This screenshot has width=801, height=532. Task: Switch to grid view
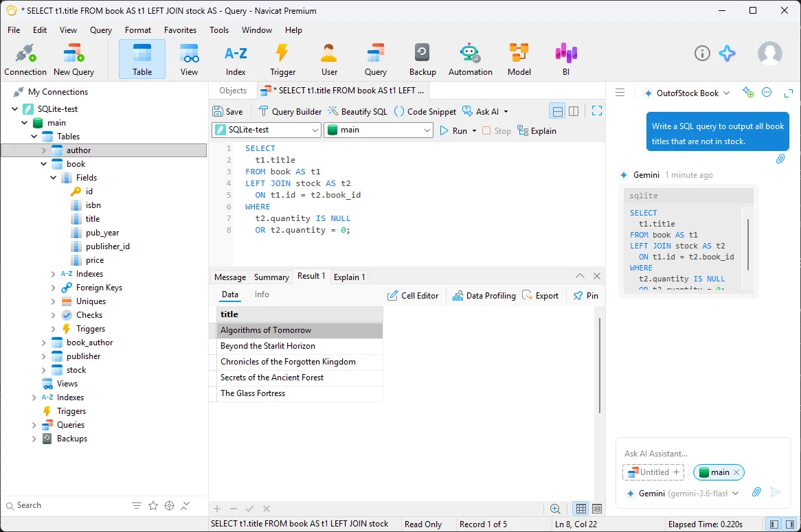pyautogui.click(x=580, y=509)
